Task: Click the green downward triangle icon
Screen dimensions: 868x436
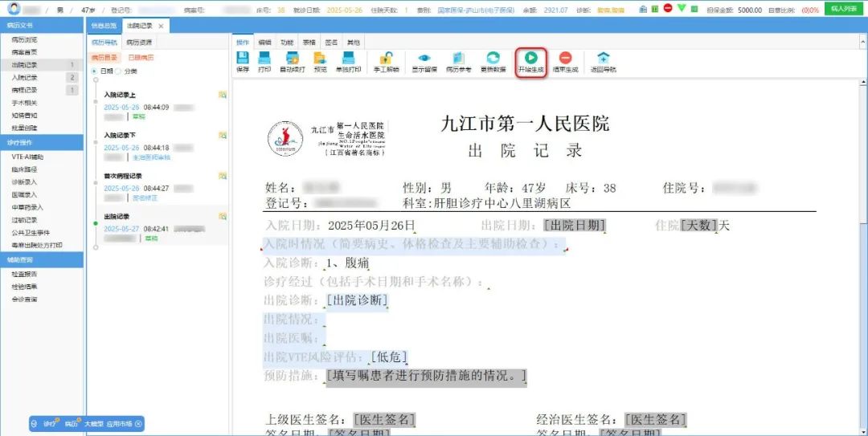Action: 682,8
